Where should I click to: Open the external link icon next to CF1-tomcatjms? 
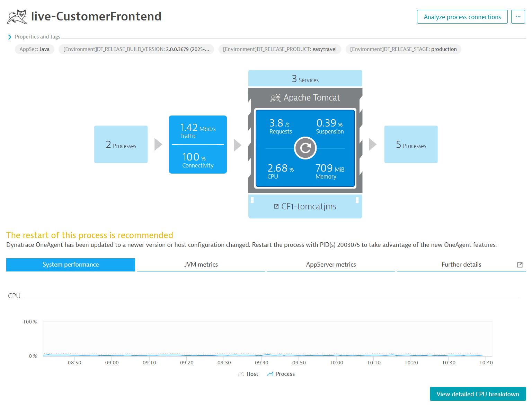276,207
